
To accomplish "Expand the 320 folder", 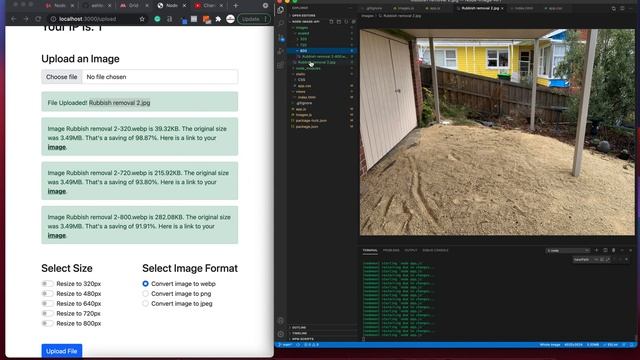I will tap(304, 39).
